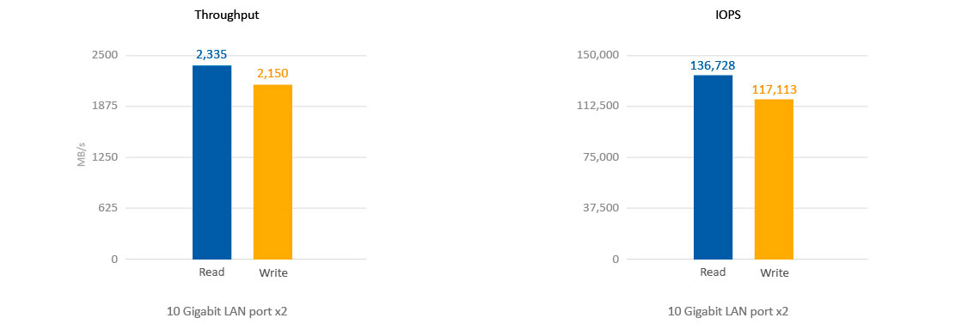Click the 2,150 write throughput value label
Image resolution: width=980 pixels, height=324 pixels.
(x=273, y=74)
